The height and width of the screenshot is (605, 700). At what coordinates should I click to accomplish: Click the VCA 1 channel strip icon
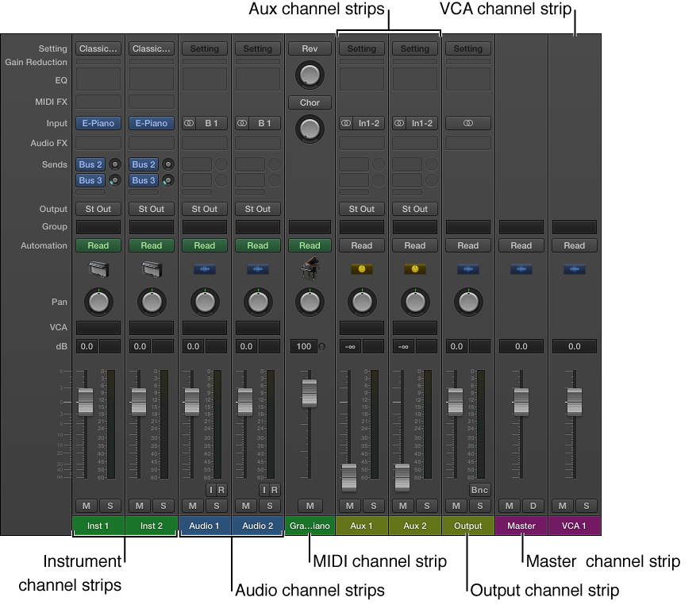(575, 268)
